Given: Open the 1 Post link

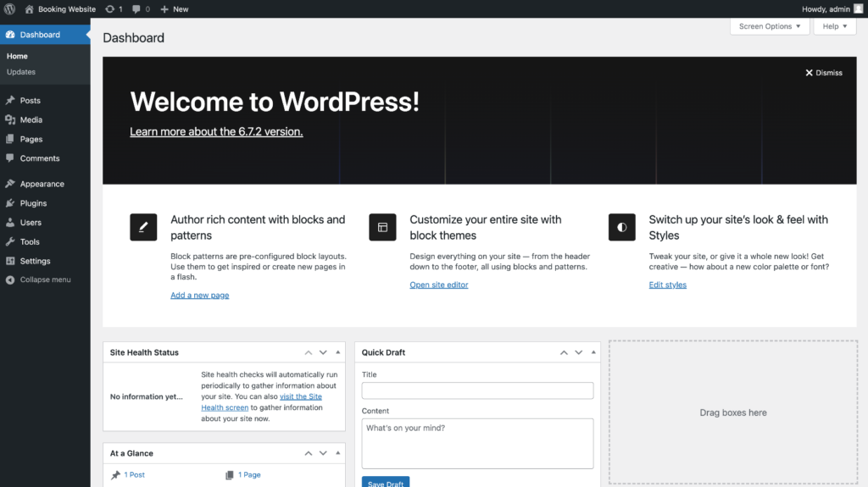Looking at the screenshot, I should point(135,475).
